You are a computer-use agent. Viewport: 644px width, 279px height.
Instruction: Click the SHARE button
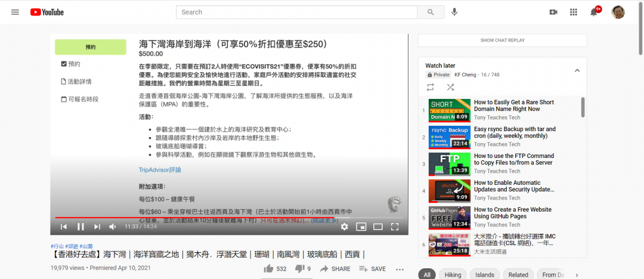[335, 269]
